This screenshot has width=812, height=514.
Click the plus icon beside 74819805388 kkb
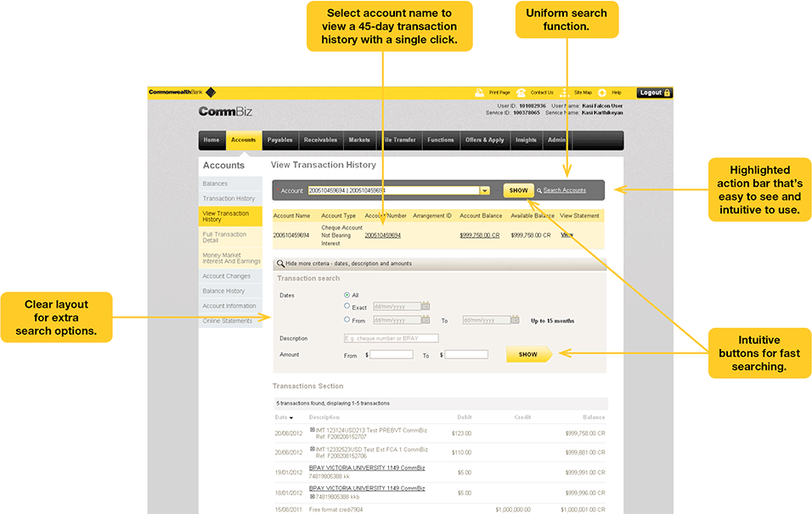click(x=312, y=496)
